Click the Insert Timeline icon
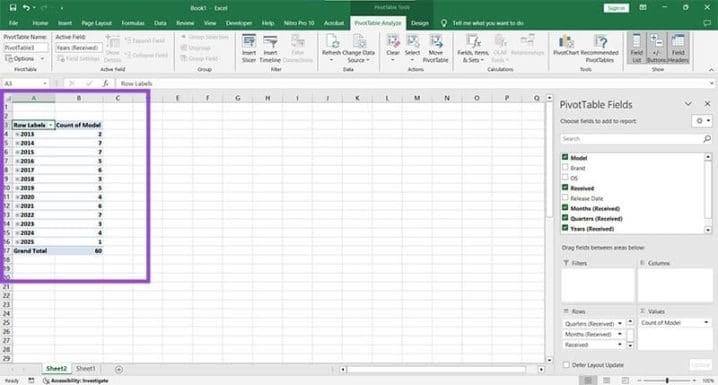 (270, 48)
